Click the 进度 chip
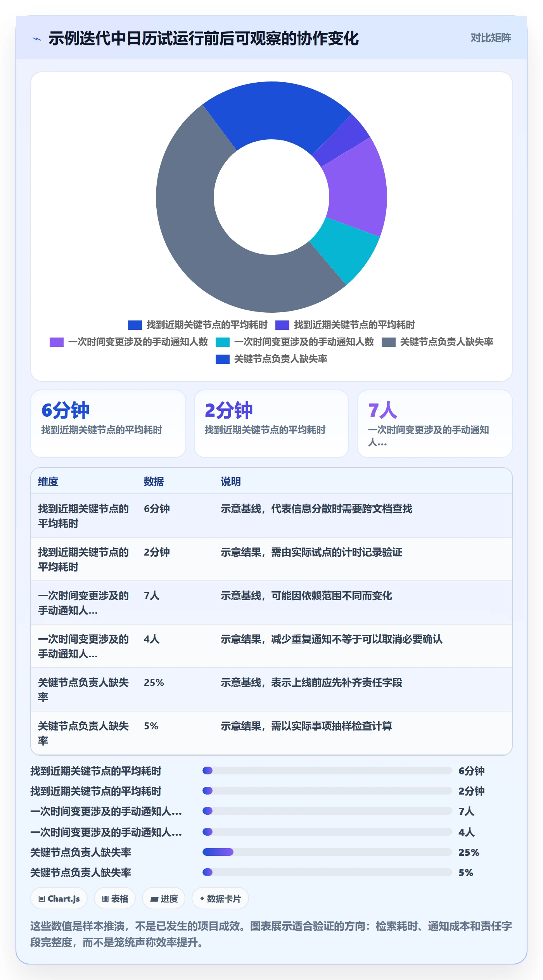 pyautogui.click(x=164, y=899)
